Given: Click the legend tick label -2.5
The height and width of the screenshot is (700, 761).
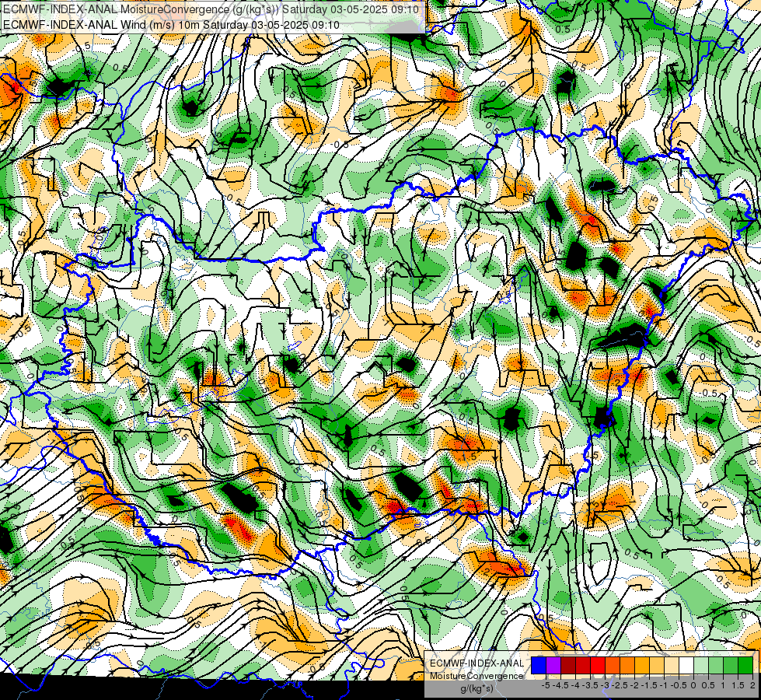Looking at the screenshot, I should (x=620, y=685).
